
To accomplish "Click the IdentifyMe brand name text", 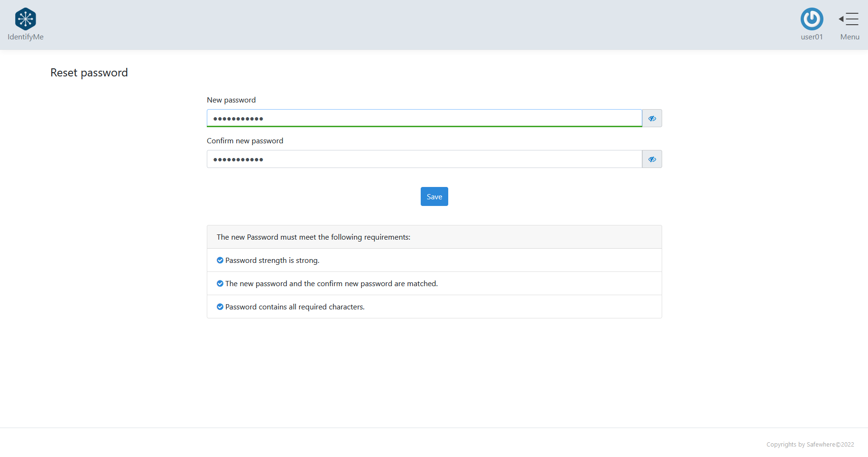I will [x=26, y=37].
